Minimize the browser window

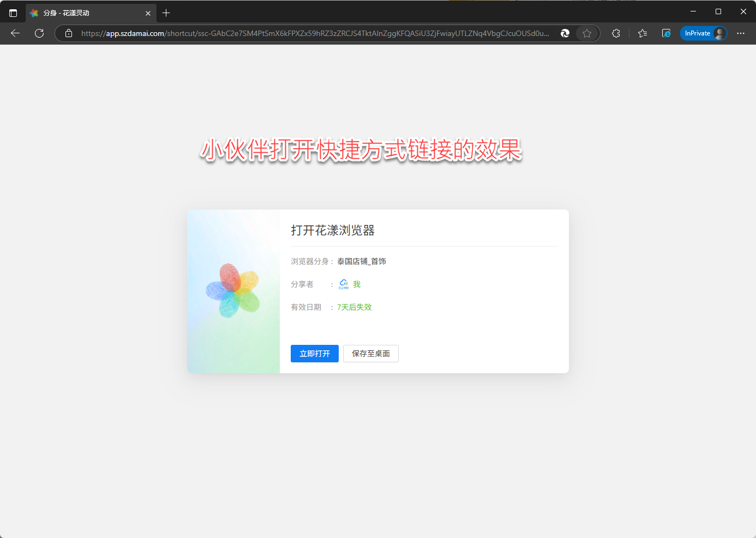tap(693, 11)
